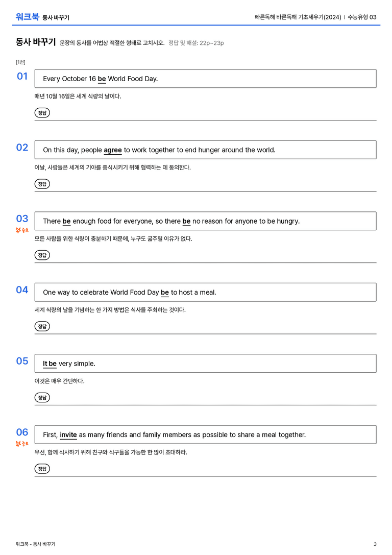Click the red 중요 star mark under 06
The image size is (392, 555).
22,444
